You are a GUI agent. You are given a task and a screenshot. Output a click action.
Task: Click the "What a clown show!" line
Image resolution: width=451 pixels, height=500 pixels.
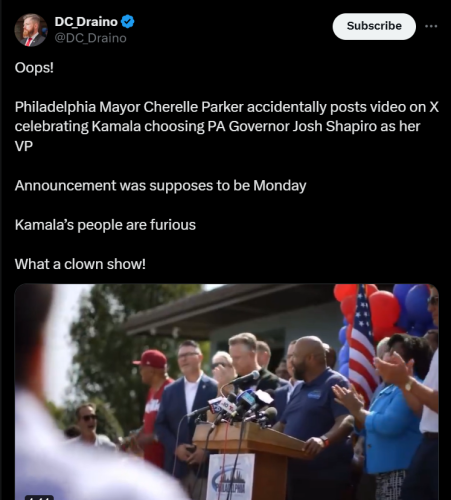[x=80, y=264]
